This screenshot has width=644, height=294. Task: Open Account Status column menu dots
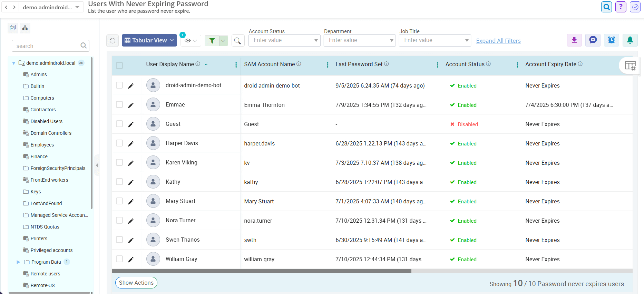[517, 65]
